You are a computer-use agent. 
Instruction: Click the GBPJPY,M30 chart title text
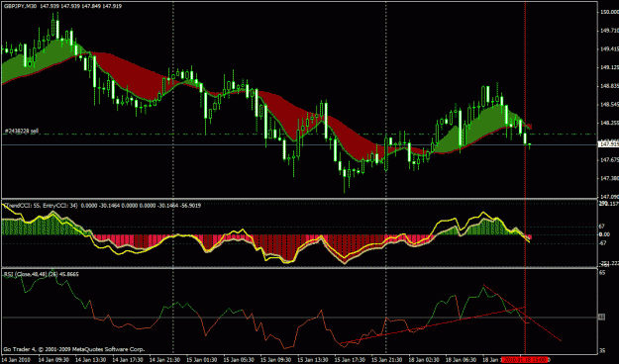pos(20,6)
